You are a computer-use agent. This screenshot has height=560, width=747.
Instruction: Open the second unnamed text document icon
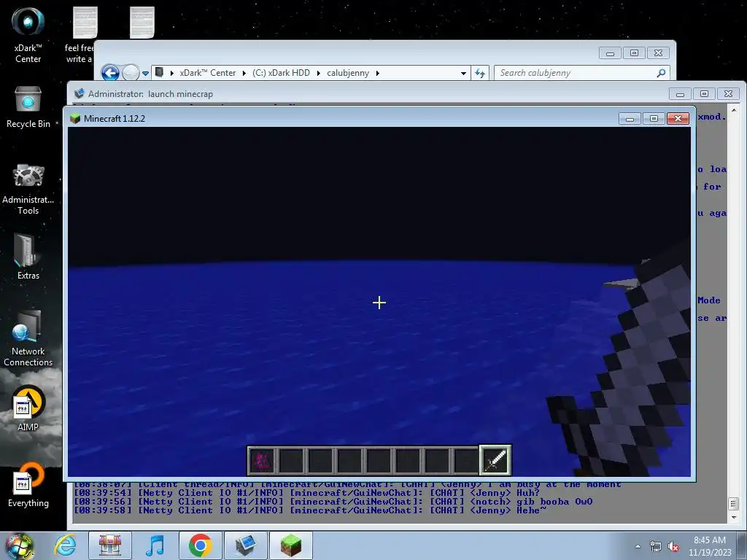click(142, 23)
